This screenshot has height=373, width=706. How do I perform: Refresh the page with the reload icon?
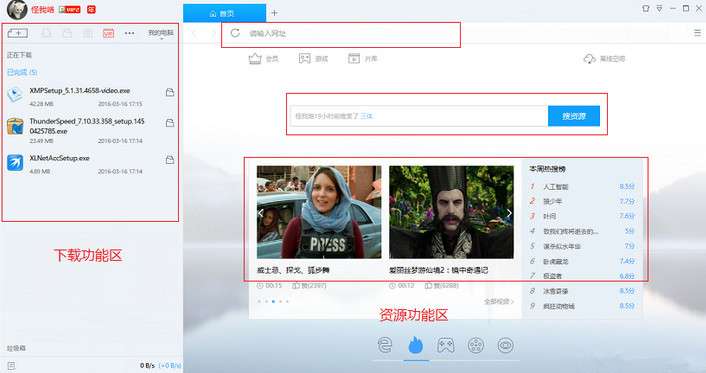point(235,33)
